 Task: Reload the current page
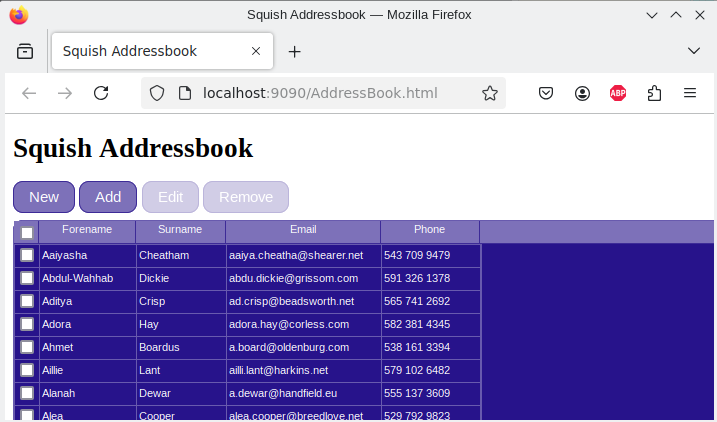click(x=101, y=93)
